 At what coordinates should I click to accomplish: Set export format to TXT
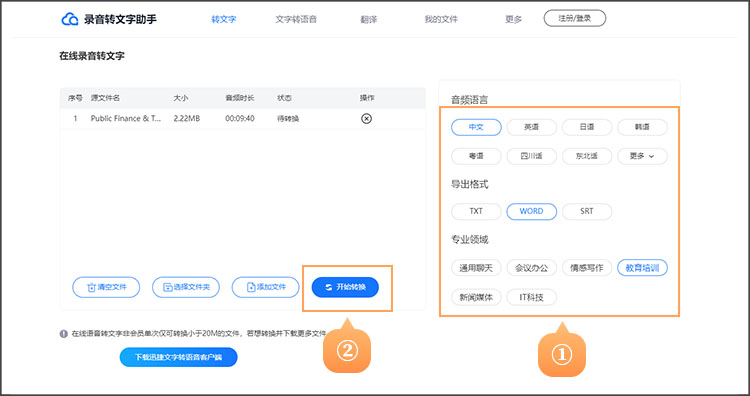click(x=476, y=211)
